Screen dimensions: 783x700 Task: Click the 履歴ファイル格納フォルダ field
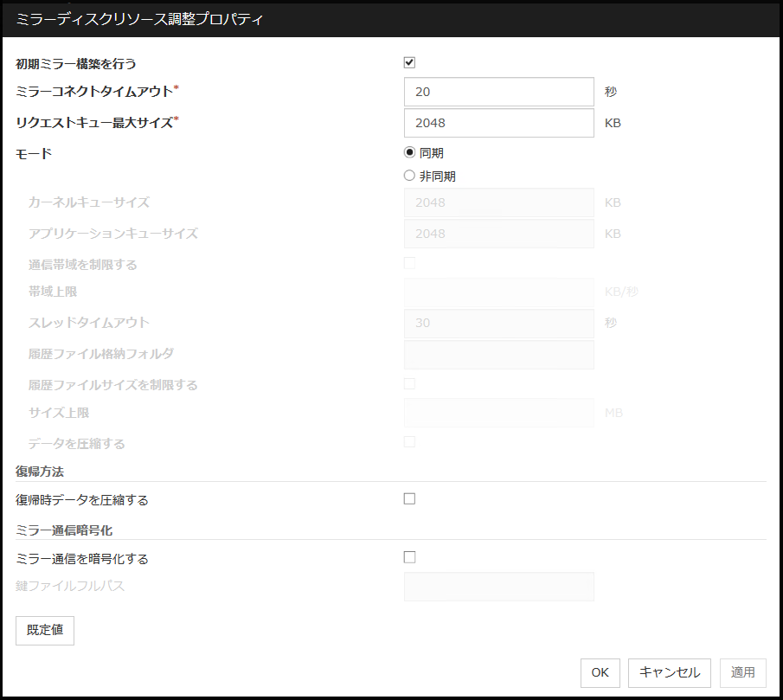point(498,354)
